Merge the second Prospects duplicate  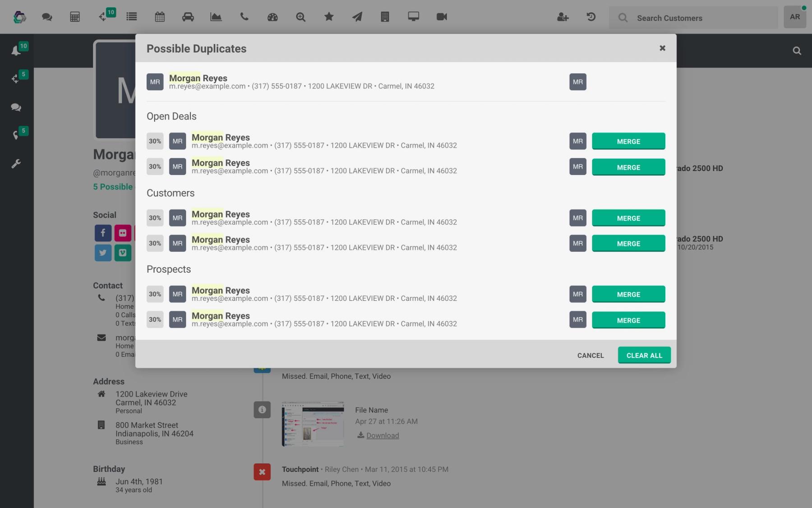pyautogui.click(x=628, y=320)
